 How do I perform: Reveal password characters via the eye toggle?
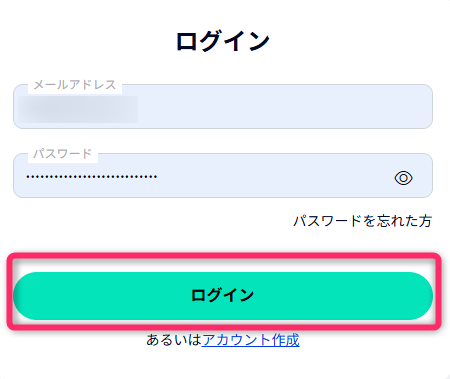tap(403, 178)
